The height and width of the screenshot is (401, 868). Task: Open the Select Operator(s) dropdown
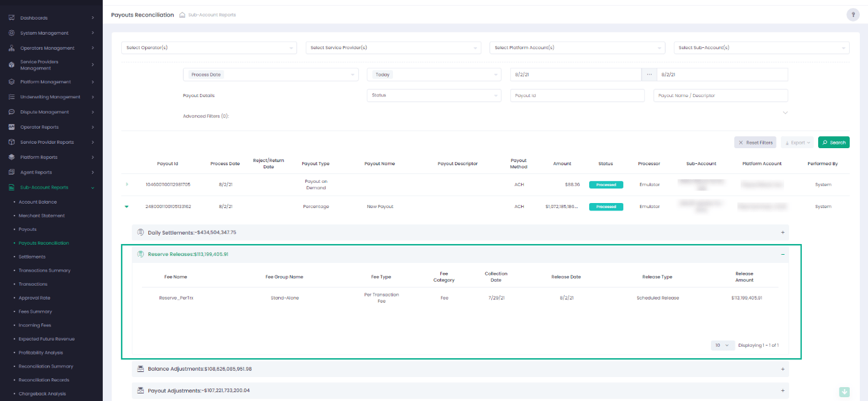tap(208, 48)
